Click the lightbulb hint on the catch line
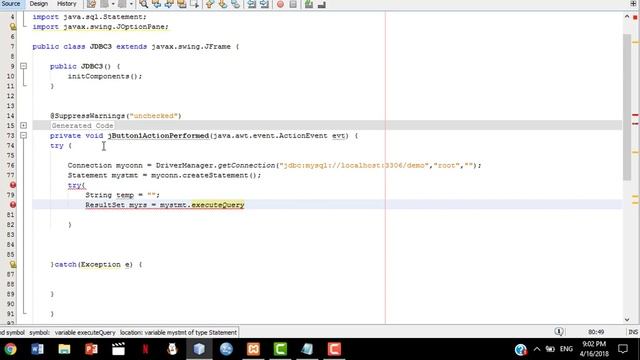This screenshot has width=640, height=360. pyautogui.click(x=13, y=264)
